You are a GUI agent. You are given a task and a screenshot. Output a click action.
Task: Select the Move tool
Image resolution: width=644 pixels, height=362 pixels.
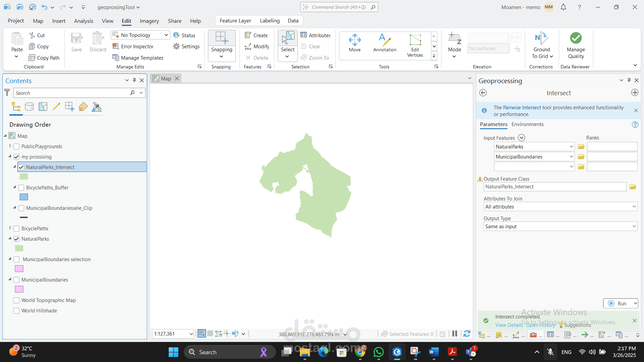coord(355,43)
